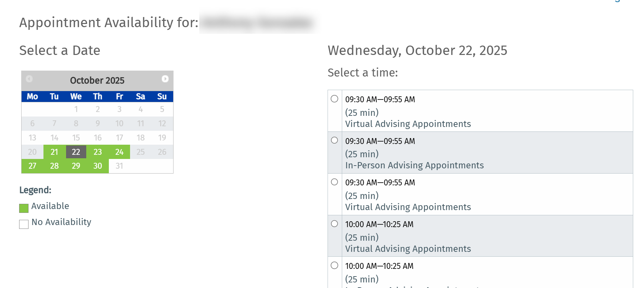Select October 29 in calendar
Screen dimensions: 644x288
76,166
